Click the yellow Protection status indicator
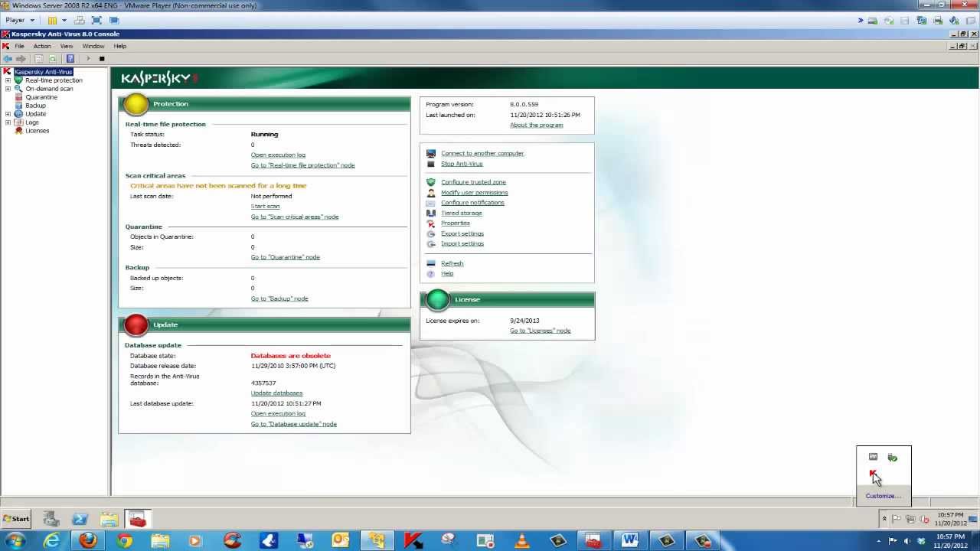This screenshot has height=551, width=980. click(136, 103)
